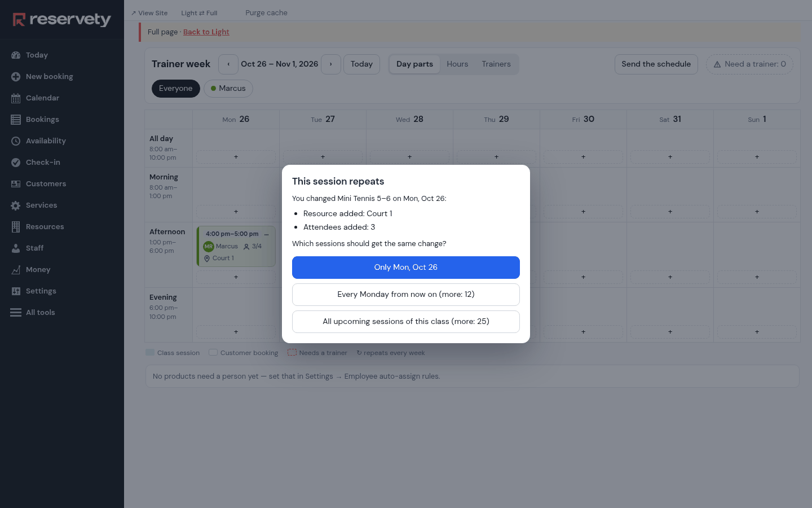
Task: Apply to all upcoming sessions of this class
Action: point(406,322)
